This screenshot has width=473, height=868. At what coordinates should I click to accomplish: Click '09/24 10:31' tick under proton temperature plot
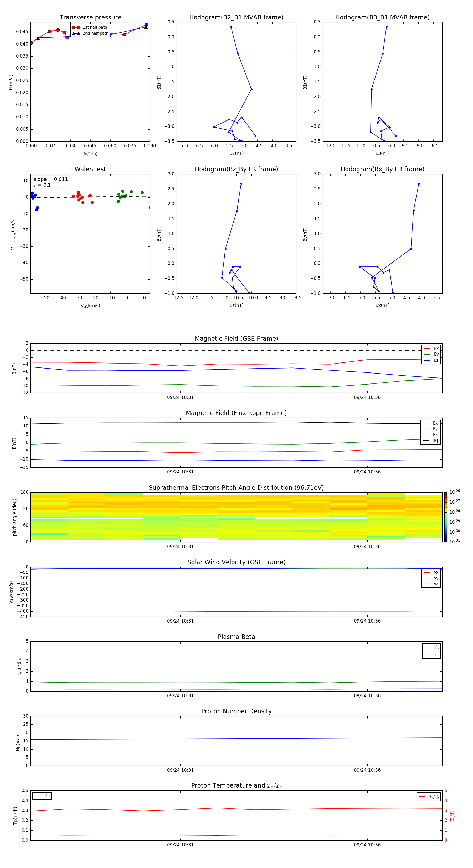(181, 845)
